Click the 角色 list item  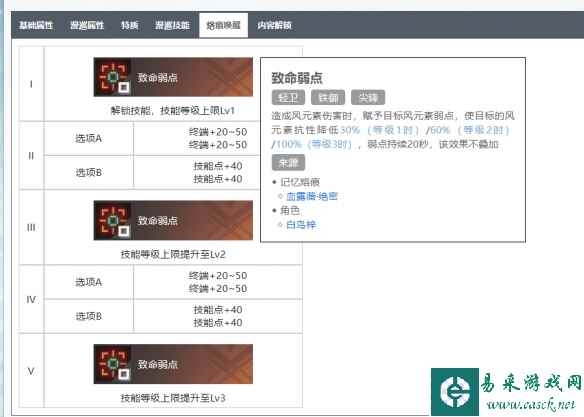(x=290, y=210)
